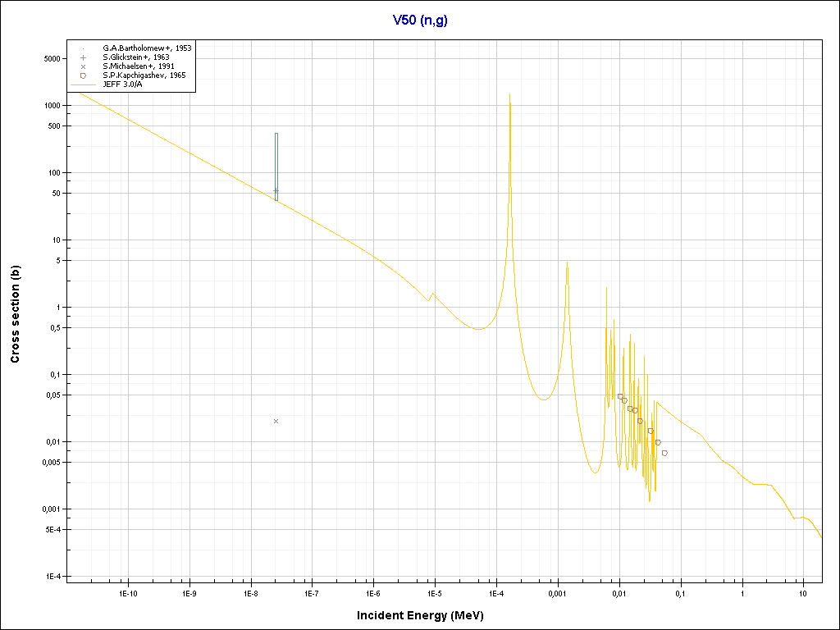Select the G.A.Bartholomew+, 1953 legend label

pyautogui.click(x=147, y=48)
